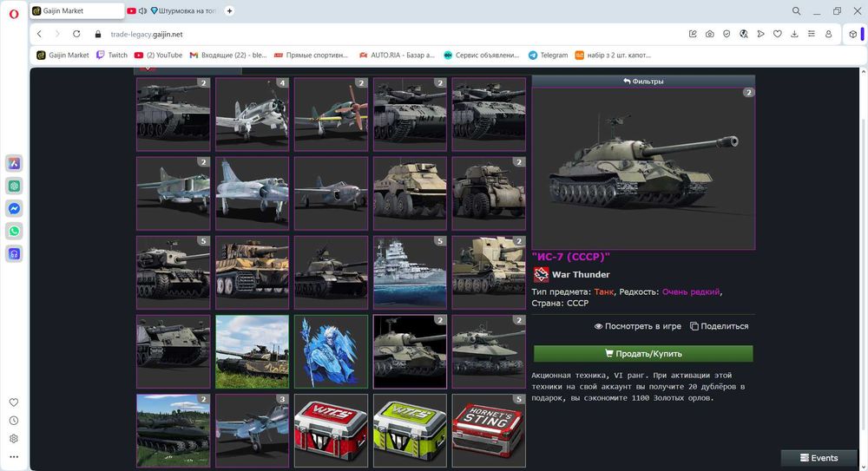Viewport: 868px width, 471px height.
Task: Select the plane thumbnail with count 4
Action: coord(252,114)
